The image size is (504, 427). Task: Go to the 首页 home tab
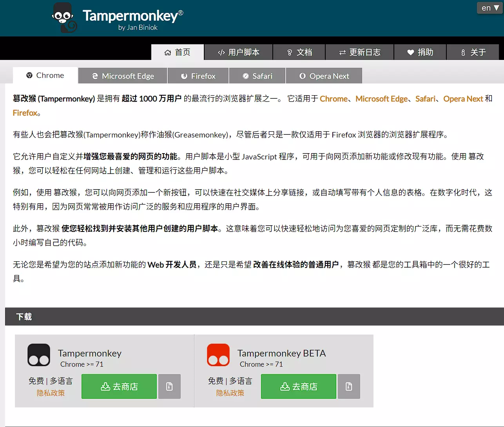178,52
